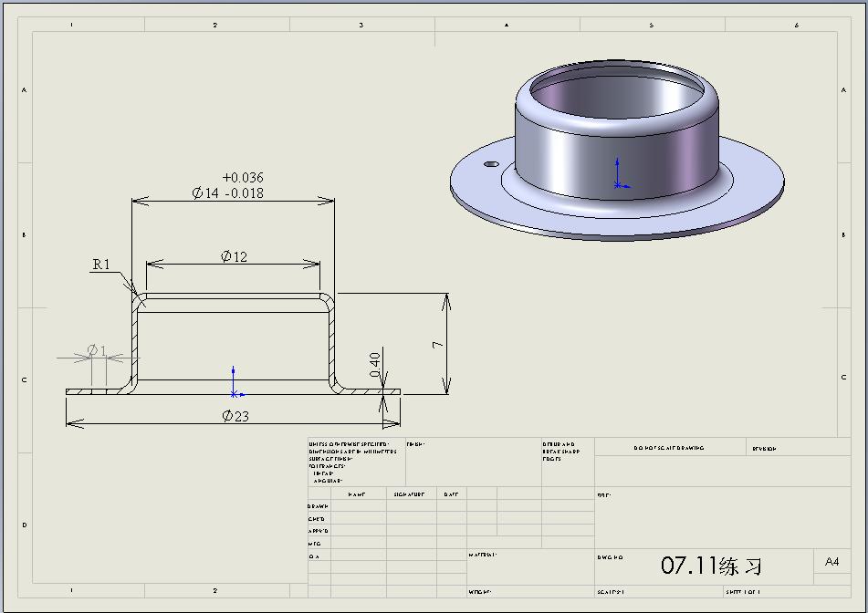
Task: Select the 0.40 thickness dimension
Action: coord(375,365)
